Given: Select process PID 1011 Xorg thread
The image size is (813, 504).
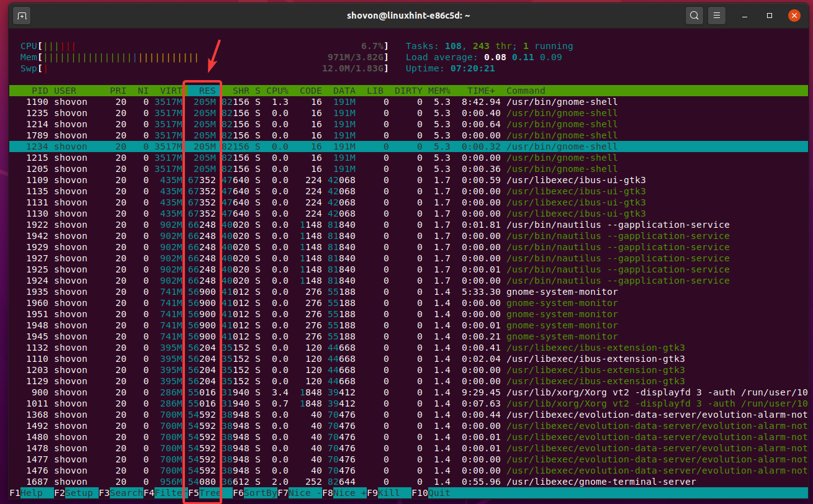Looking at the screenshot, I should click(408, 403).
